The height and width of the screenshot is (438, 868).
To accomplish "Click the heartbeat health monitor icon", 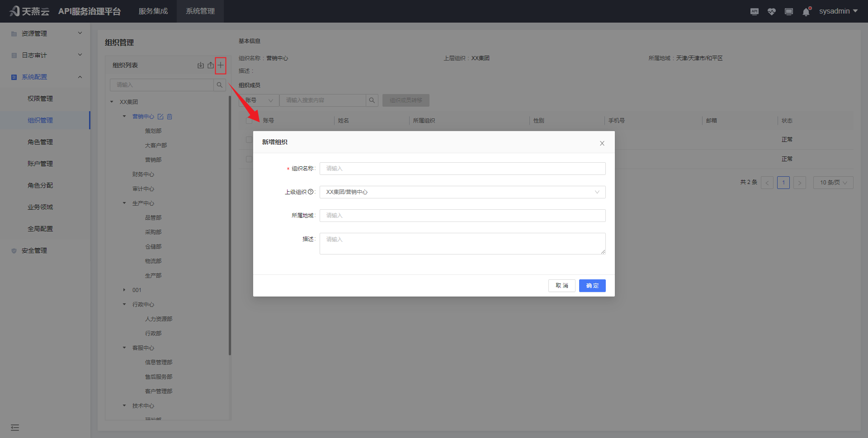I will tap(772, 12).
